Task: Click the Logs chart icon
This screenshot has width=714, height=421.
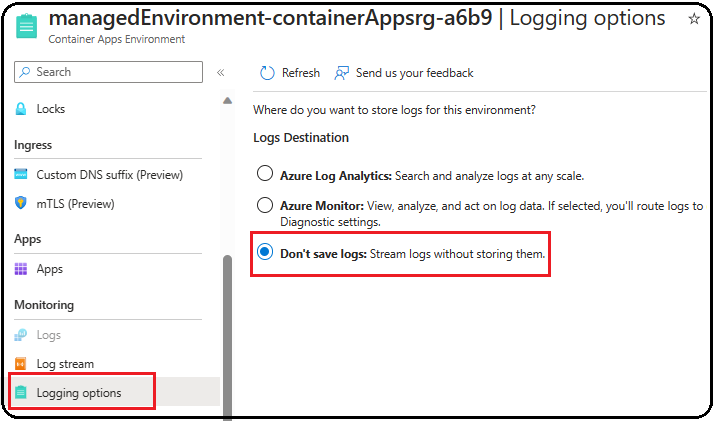Action: pos(21,335)
